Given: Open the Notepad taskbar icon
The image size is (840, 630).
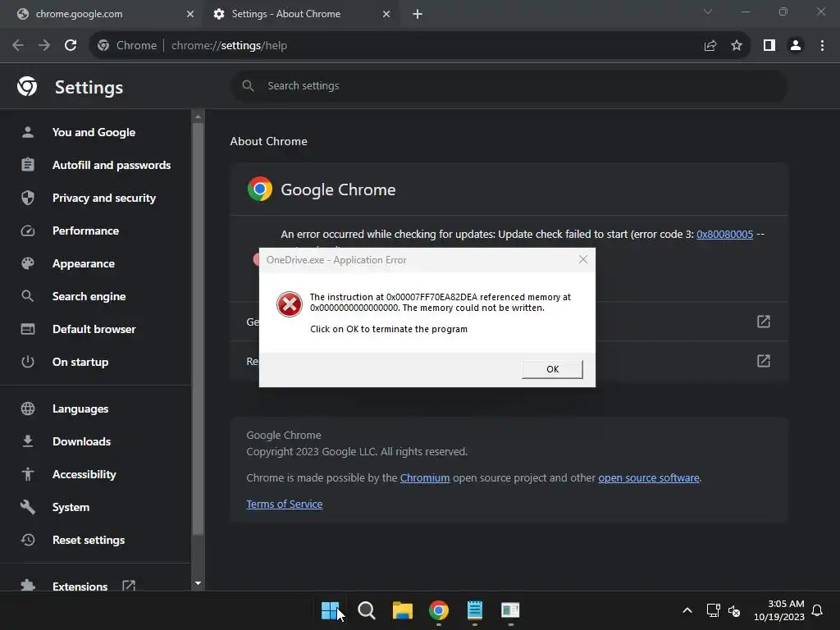Looking at the screenshot, I should tap(475, 610).
